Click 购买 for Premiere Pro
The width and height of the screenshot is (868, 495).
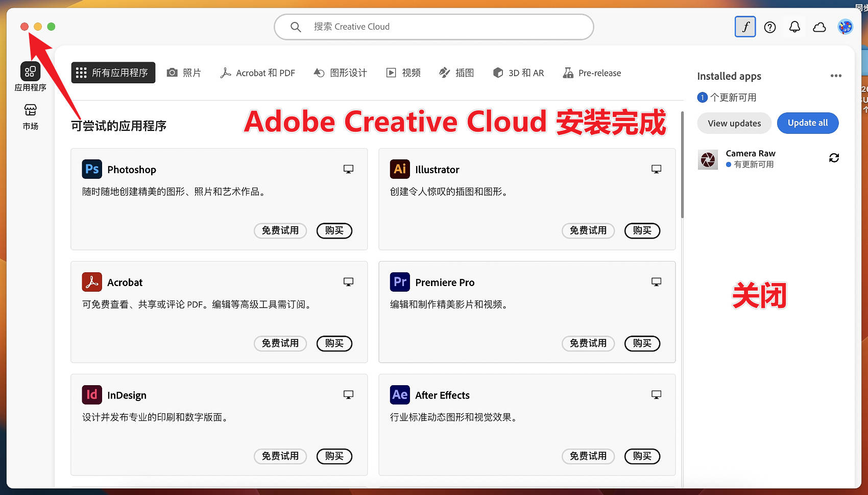tap(642, 343)
